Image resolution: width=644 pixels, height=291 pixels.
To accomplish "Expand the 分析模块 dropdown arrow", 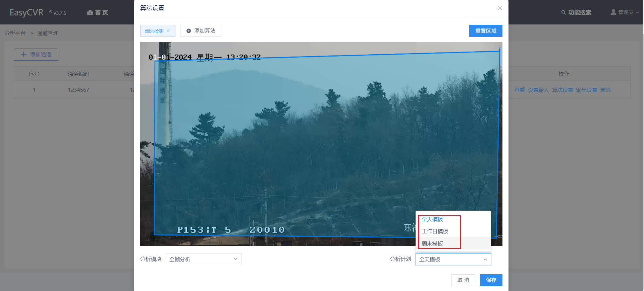I will pos(235,259).
